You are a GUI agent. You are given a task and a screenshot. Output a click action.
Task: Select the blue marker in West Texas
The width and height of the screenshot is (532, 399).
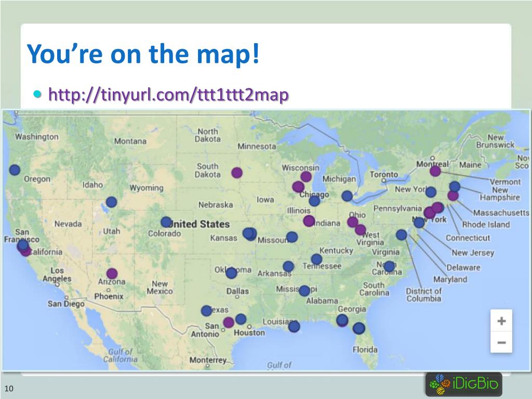click(206, 311)
